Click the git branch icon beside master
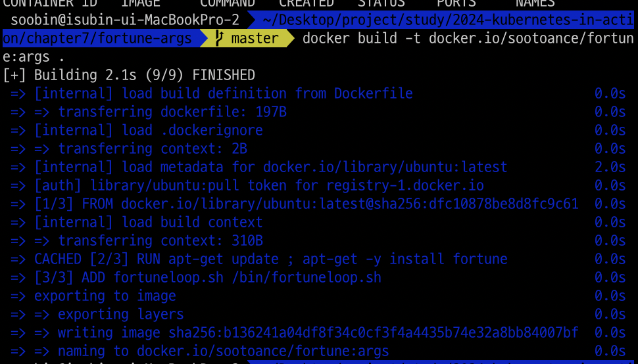The height and width of the screenshot is (364, 638). click(x=219, y=38)
